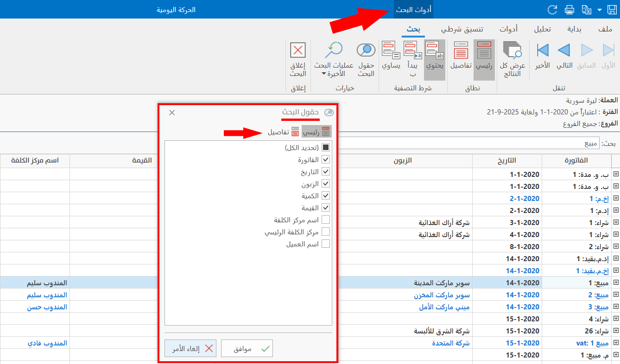The height and width of the screenshot is (364, 620).
Task: Check the اسم العميل field checkbox
Action: 326,243
